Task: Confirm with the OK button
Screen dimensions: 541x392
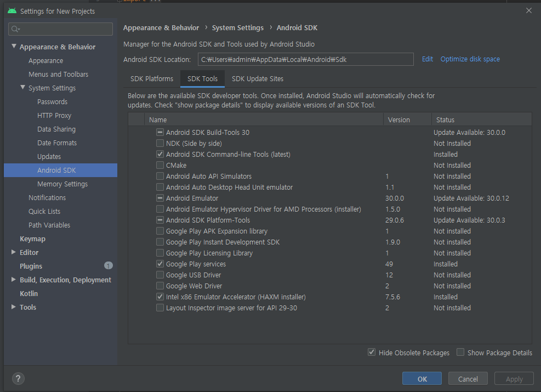Action: click(422, 378)
